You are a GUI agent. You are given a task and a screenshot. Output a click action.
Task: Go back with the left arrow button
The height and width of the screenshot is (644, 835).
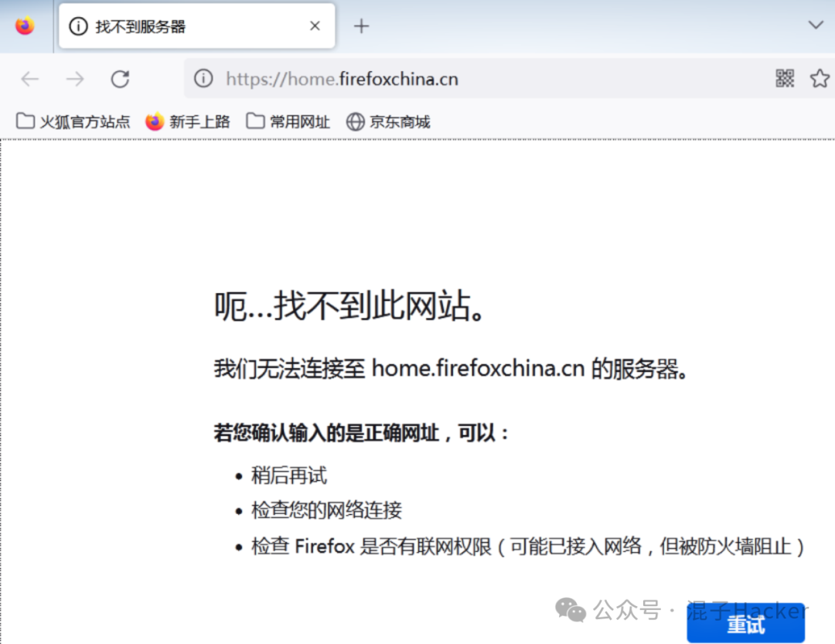(x=30, y=79)
